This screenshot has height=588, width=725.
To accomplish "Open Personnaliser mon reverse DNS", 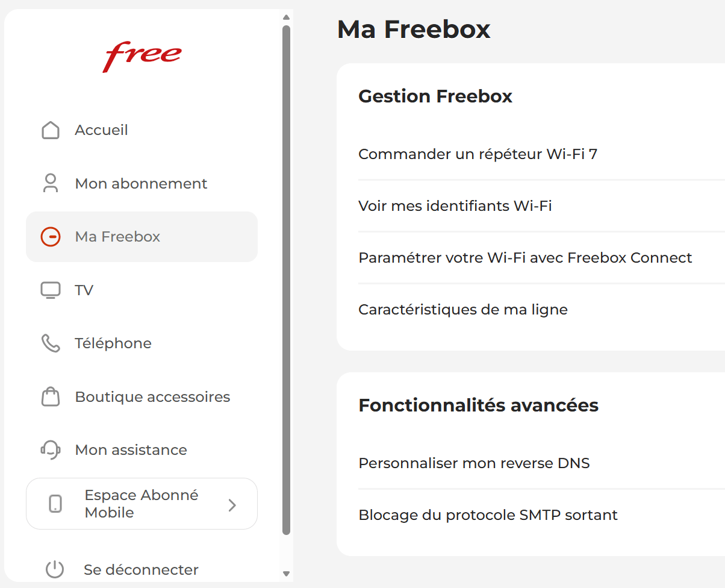I will (474, 463).
